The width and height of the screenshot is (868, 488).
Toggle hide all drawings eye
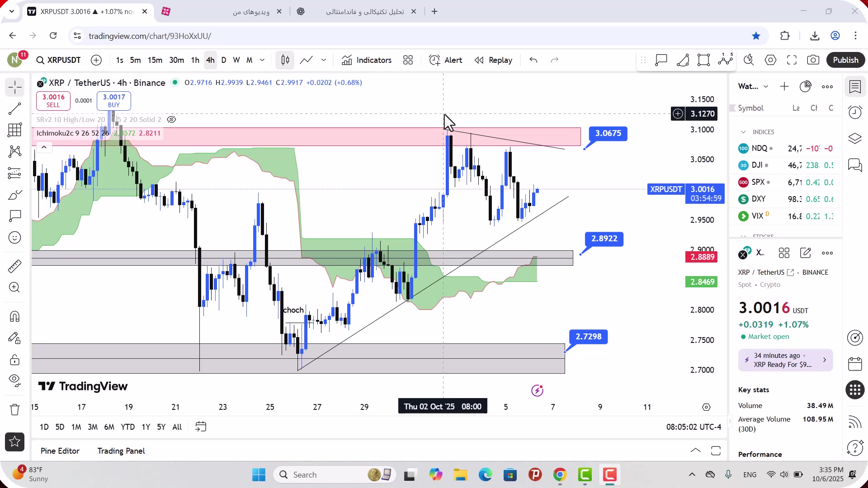[15, 381]
